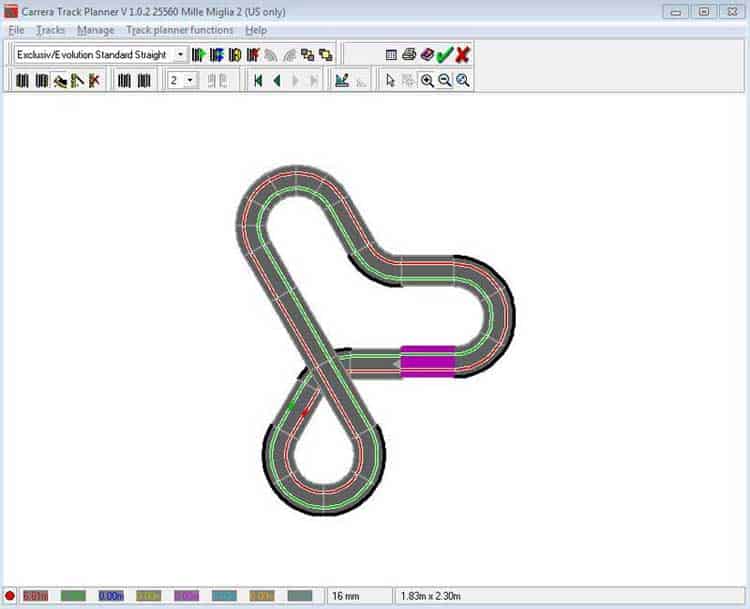Screen dimensions: 750x609
Task: Click the yellow-green slope track icon
Action: (x=77, y=81)
